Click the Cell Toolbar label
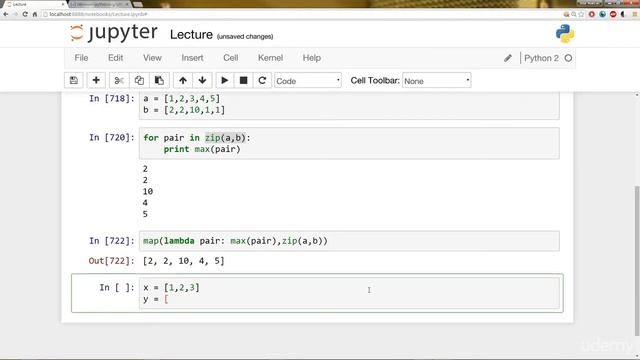The height and width of the screenshot is (360, 640). tap(375, 80)
